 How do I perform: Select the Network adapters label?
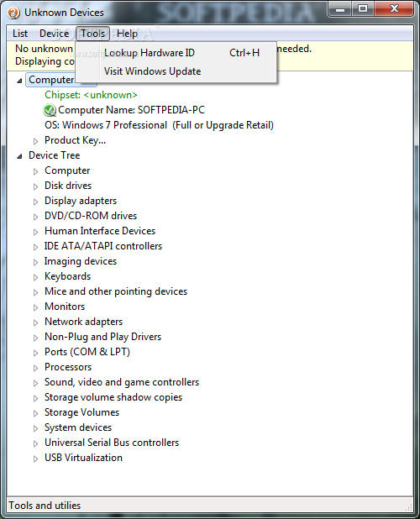[x=83, y=322]
